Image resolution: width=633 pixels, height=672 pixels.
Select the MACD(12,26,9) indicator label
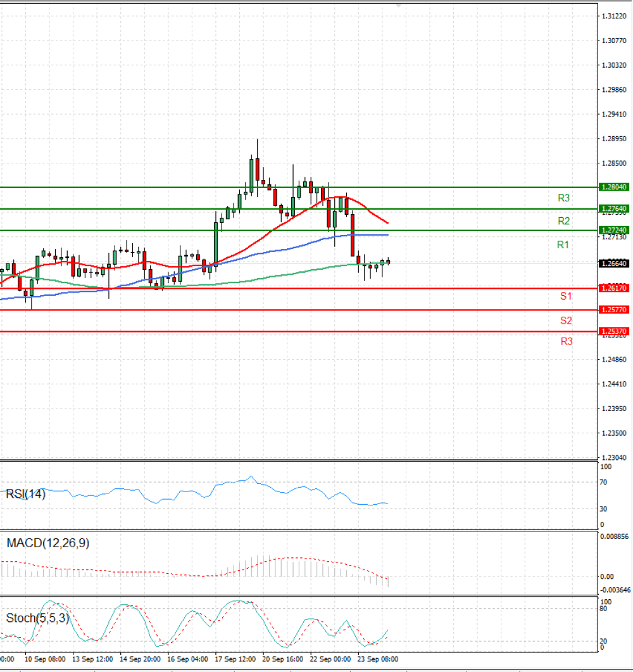pos(48,543)
